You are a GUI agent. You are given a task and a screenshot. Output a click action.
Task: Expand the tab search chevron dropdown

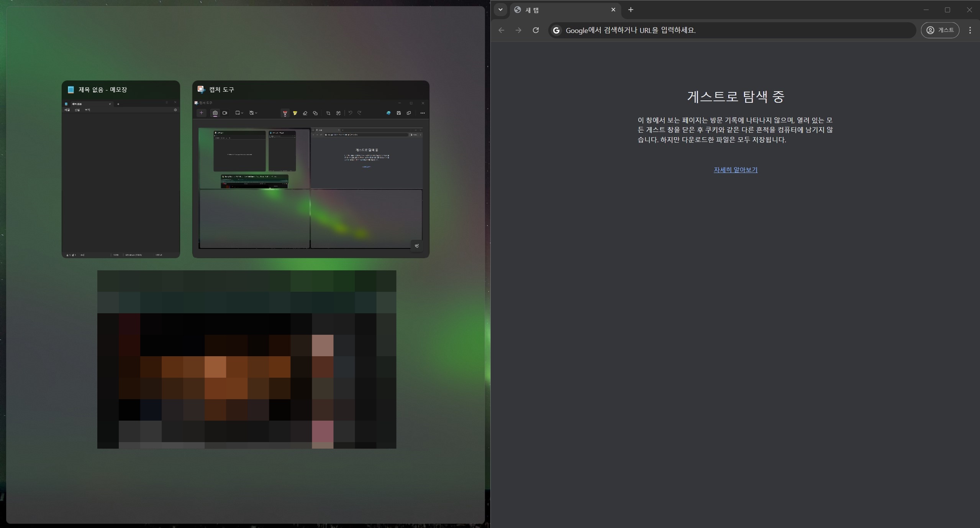pyautogui.click(x=500, y=10)
